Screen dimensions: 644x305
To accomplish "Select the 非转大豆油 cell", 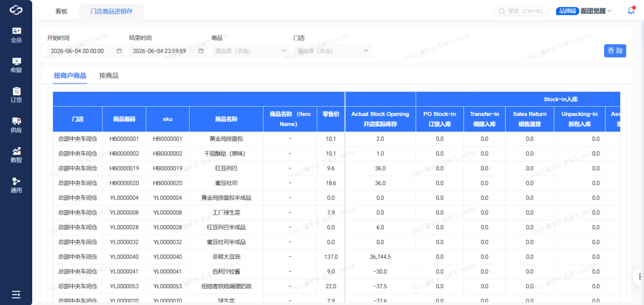I will click(227, 257).
